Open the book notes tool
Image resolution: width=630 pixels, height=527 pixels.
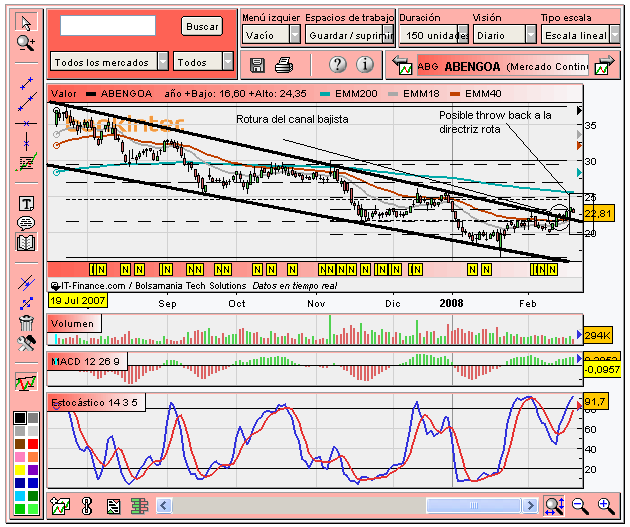pyautogui.click(x=26, y=242)
